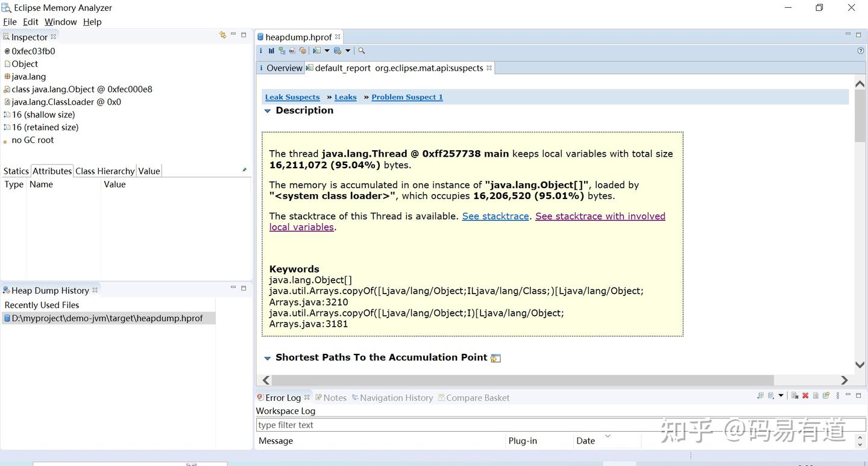The height and width of the screenshot is (466, 868).
Task: Open the OQL query editor icon
Action: tap(292, 51)
